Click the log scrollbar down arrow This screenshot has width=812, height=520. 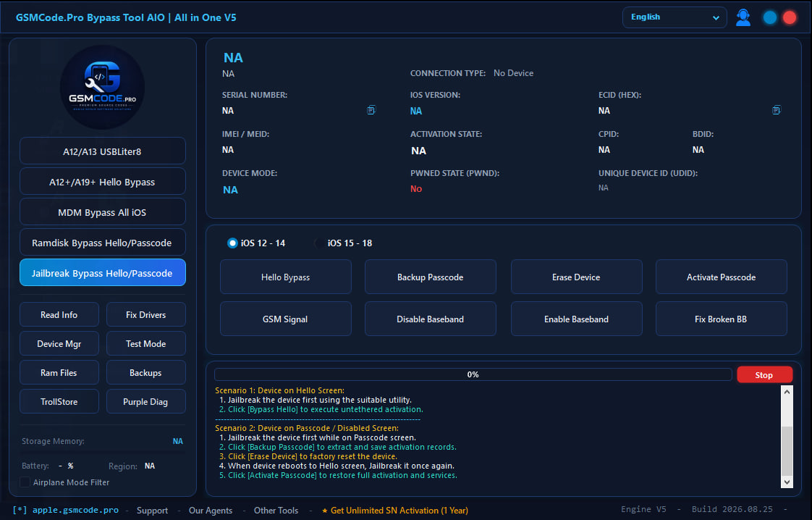tap(787, 482)
